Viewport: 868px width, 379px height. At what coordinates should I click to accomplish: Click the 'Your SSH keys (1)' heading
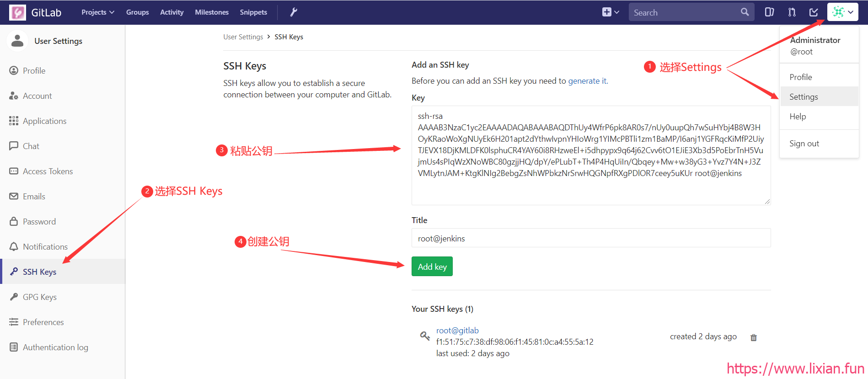pyautogui.click(x=442, y=309)
